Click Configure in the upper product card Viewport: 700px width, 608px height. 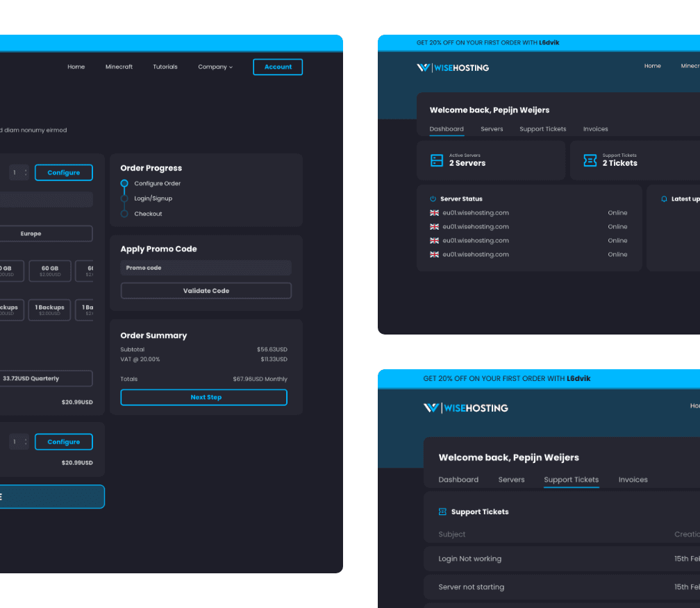click(64, 173)
